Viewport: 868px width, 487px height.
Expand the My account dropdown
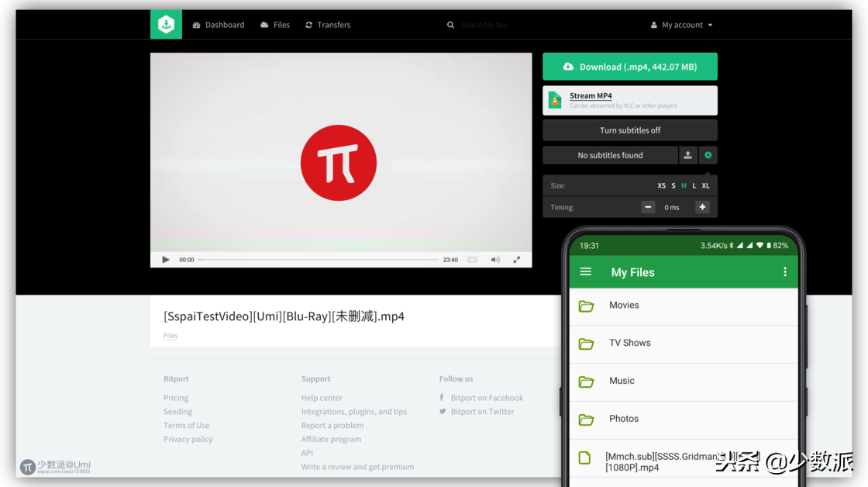click(x=681, y=25)
